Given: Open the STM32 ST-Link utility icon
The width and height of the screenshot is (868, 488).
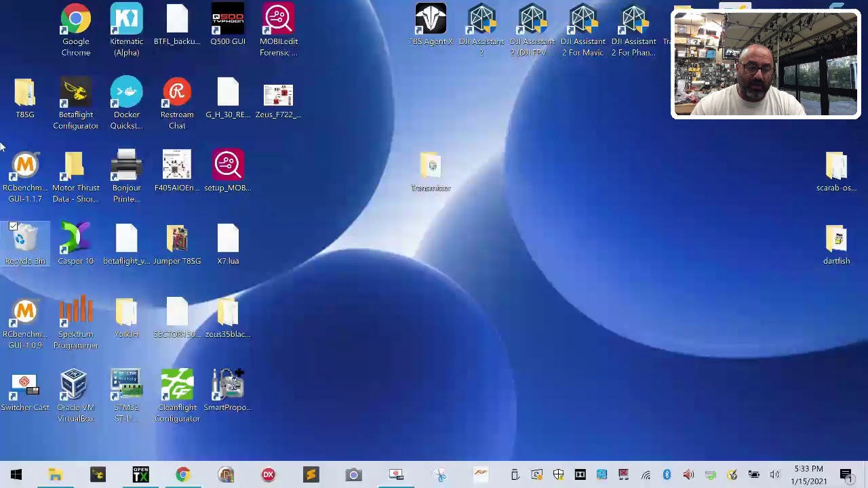Looking at the screenshot, I should pos(126,396).
